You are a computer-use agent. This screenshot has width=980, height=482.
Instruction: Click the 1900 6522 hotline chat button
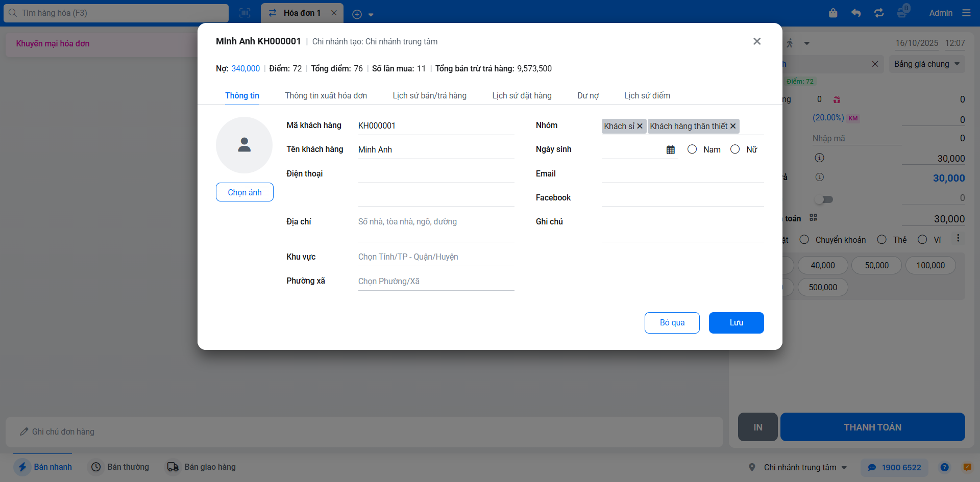tap(894, 467)
